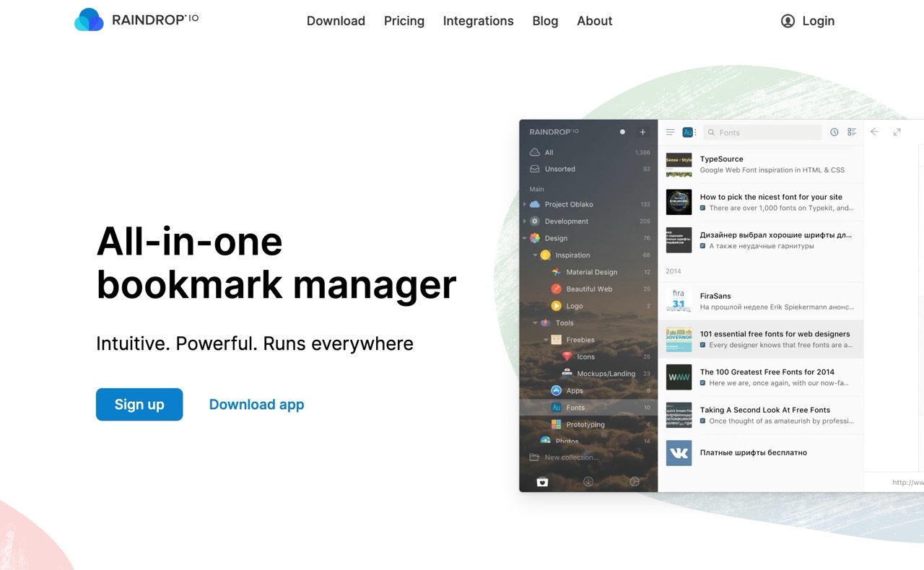
Task: Click the Inspiration yellow icon
Action: (x=545, y=255)
